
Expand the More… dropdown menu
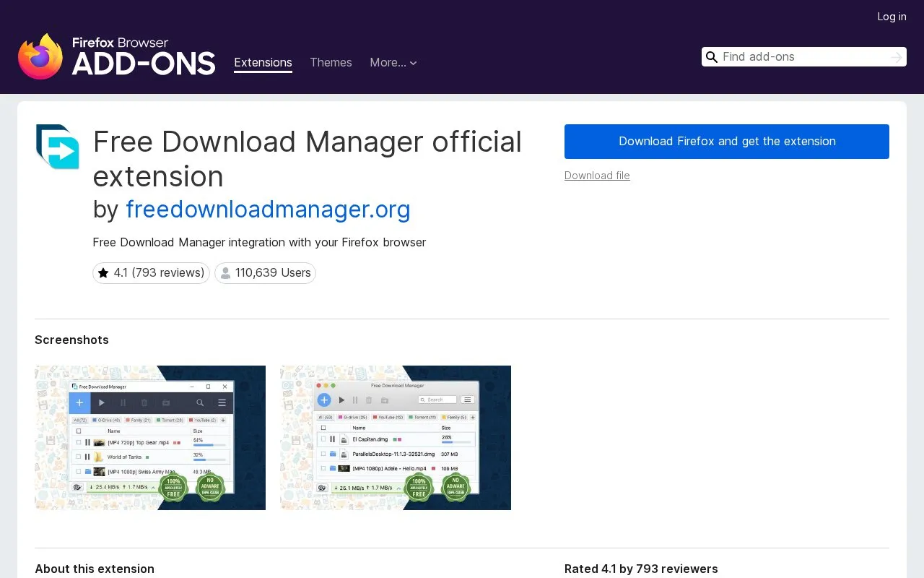coord(393,62)
